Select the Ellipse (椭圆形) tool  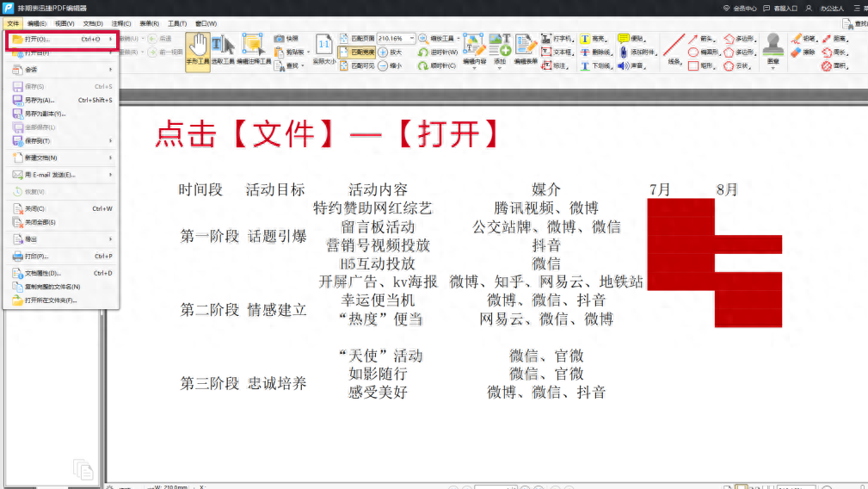coord(704,52)
